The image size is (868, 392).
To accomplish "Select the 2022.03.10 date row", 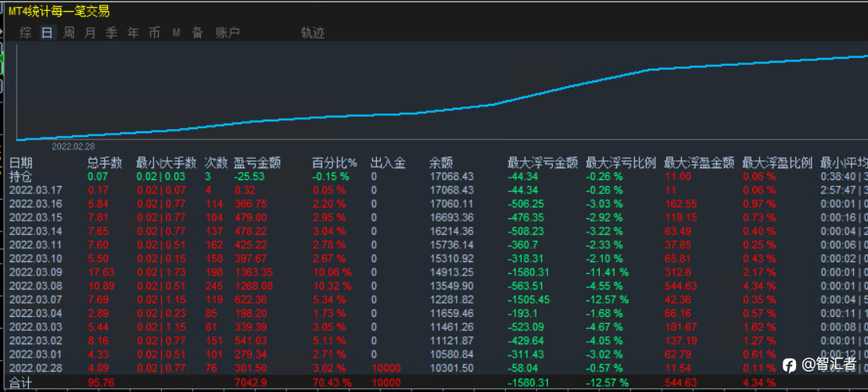I will (36, 258).
